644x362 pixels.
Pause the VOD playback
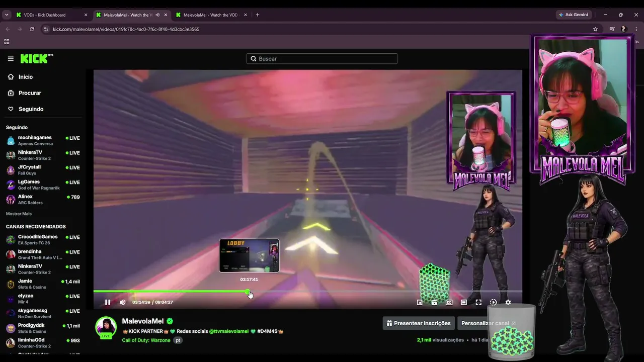point(107,302)
